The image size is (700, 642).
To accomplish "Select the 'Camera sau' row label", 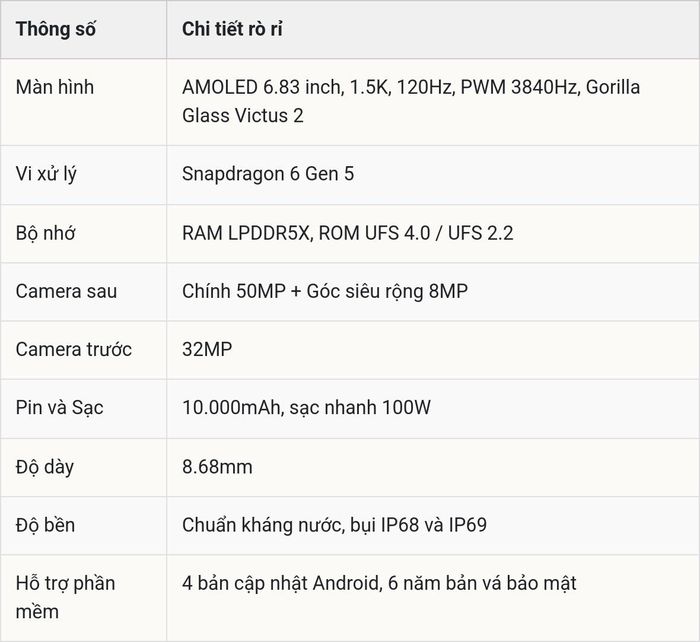I will (x=66, y=291).
